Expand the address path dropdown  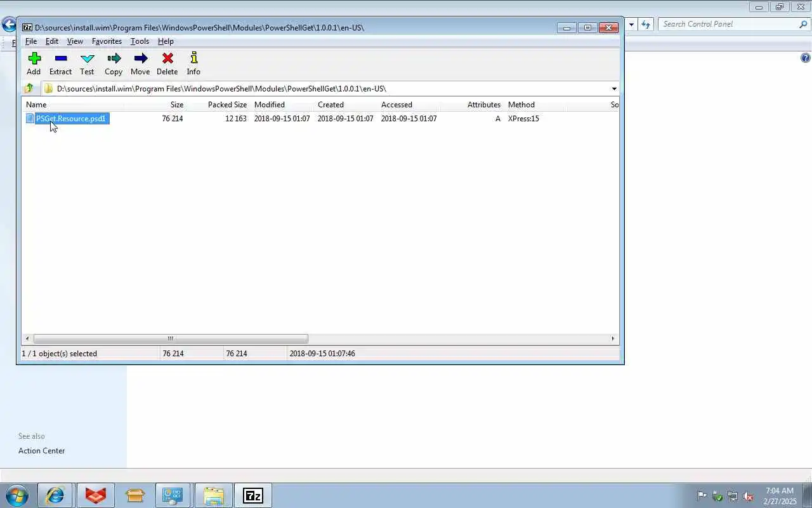(x=614, y=89)
